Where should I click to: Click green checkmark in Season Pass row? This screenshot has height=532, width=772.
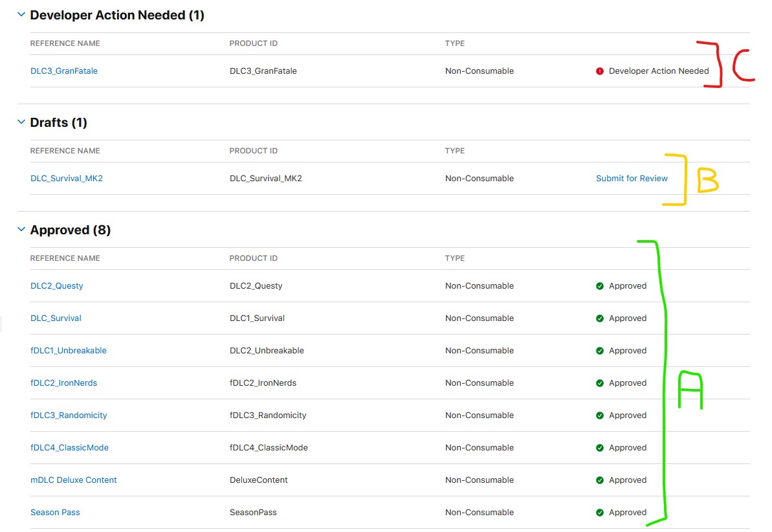click(x=600, y=513)
